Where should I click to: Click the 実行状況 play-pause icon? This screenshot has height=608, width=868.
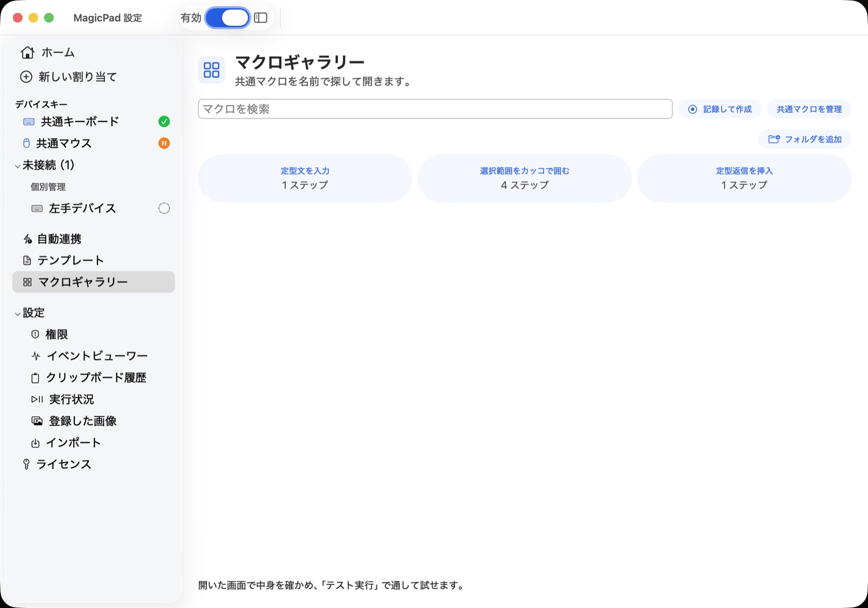[37, 400]
